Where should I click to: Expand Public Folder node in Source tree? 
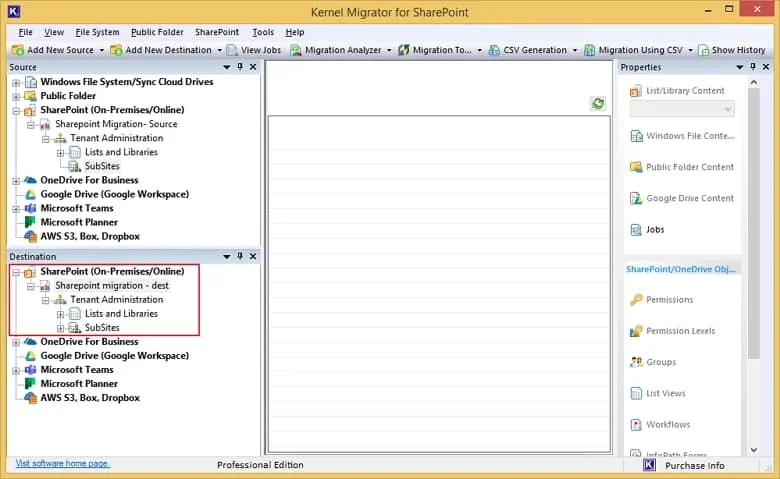pyautogui.click(x=16, y=96)
